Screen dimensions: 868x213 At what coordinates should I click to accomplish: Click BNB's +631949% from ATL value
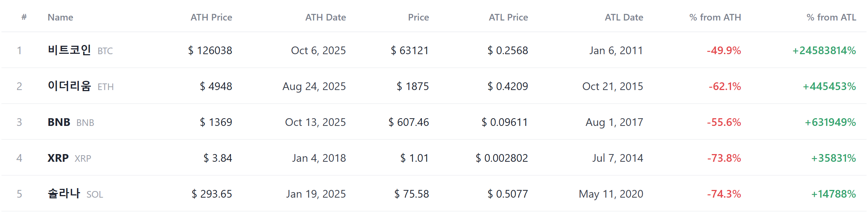[x=830, y=122]
